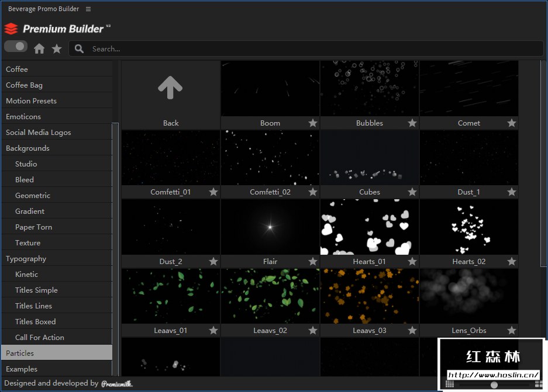Open the Beverage Promo Builder panel menu

88,9
